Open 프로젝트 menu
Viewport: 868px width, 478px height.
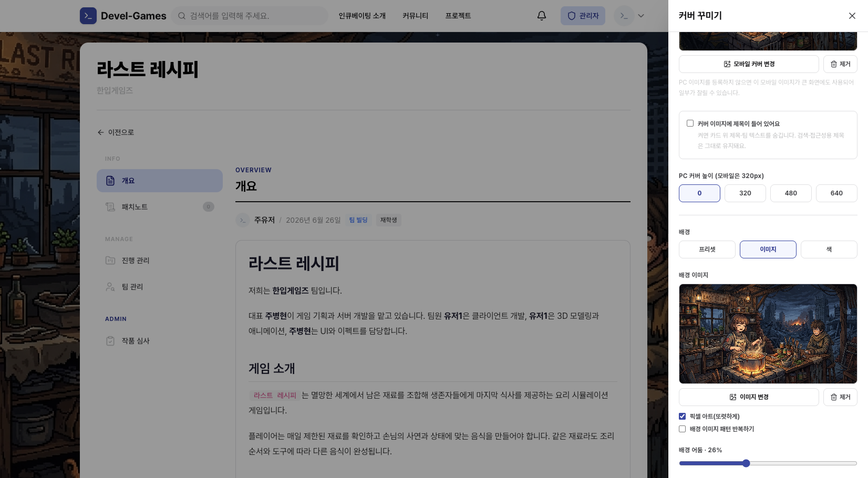458,16
